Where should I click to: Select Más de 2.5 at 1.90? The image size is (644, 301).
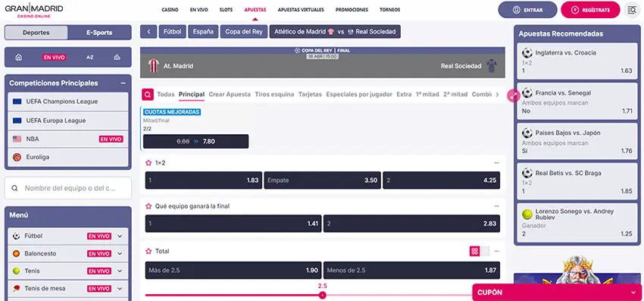pos(233,270)
